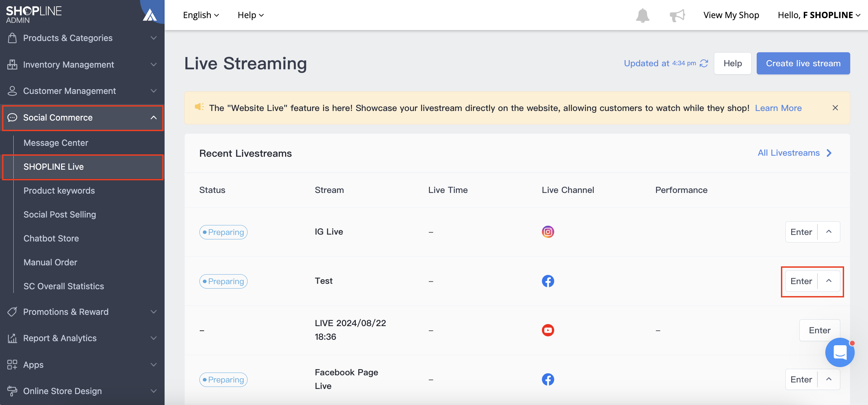The width and height of the screenshot is (868, 405).
Task: Open the English language dropdown
Action: click(201, 15)
